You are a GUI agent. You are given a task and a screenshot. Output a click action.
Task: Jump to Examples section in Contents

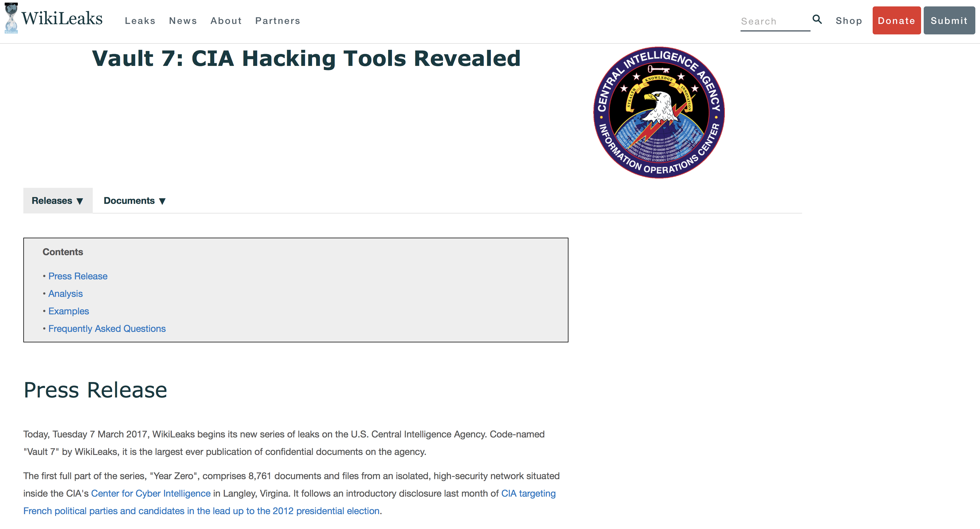[69, 311]
